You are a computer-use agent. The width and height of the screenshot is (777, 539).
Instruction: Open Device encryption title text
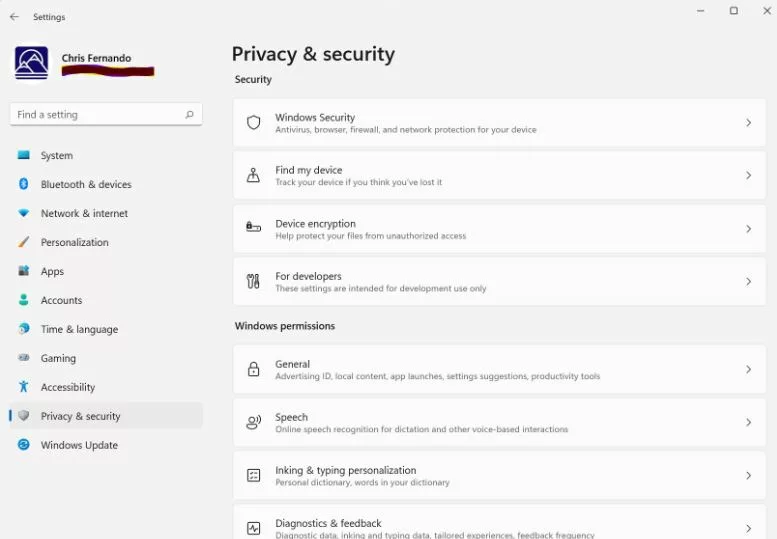coord(316,223)
